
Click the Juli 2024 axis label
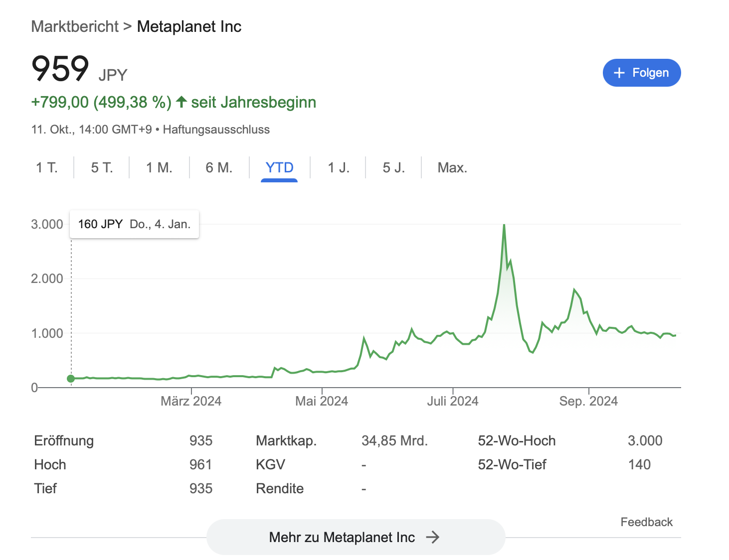point(453,401)
